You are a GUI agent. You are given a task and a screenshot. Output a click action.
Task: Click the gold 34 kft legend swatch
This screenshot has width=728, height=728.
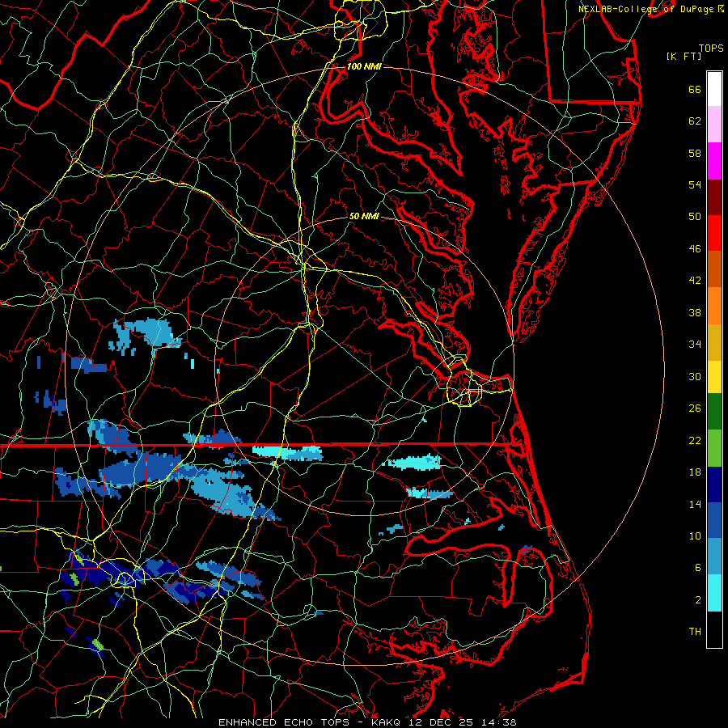coord(714,342)
